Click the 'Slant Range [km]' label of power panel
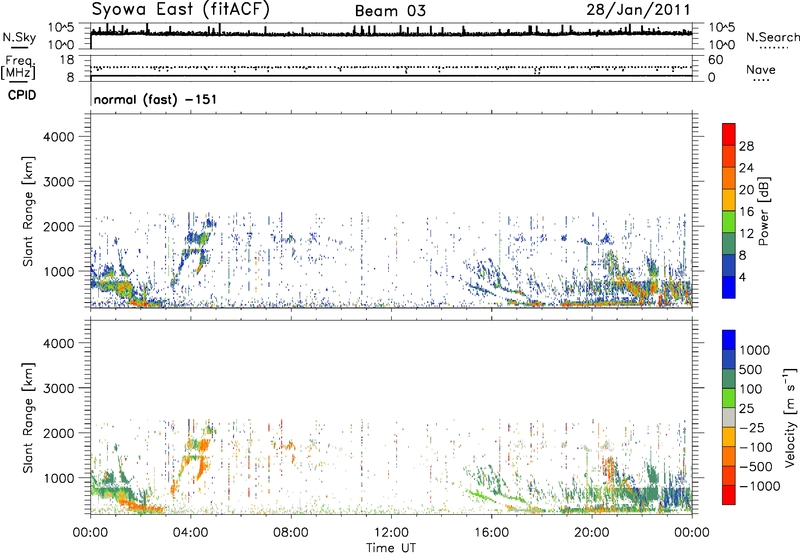Screen dimensions: 800x554 pyautogui.click(x=28, y=211)
